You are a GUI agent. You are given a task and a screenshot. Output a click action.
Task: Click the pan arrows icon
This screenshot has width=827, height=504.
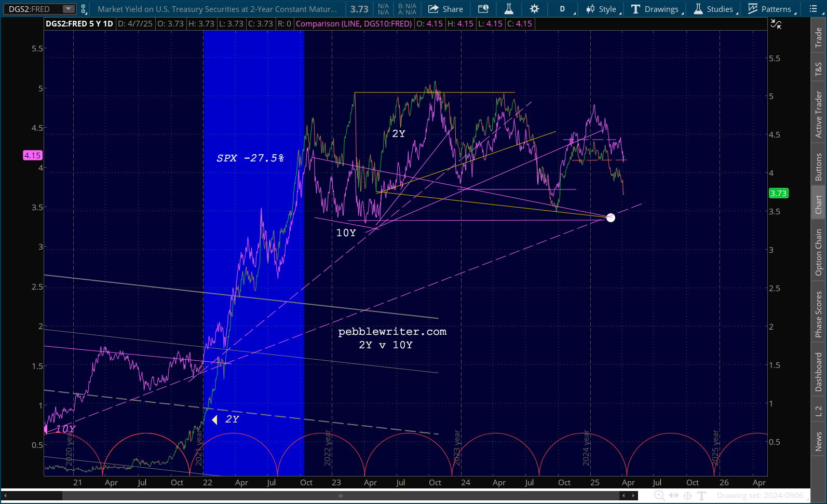tap(674, 496)
